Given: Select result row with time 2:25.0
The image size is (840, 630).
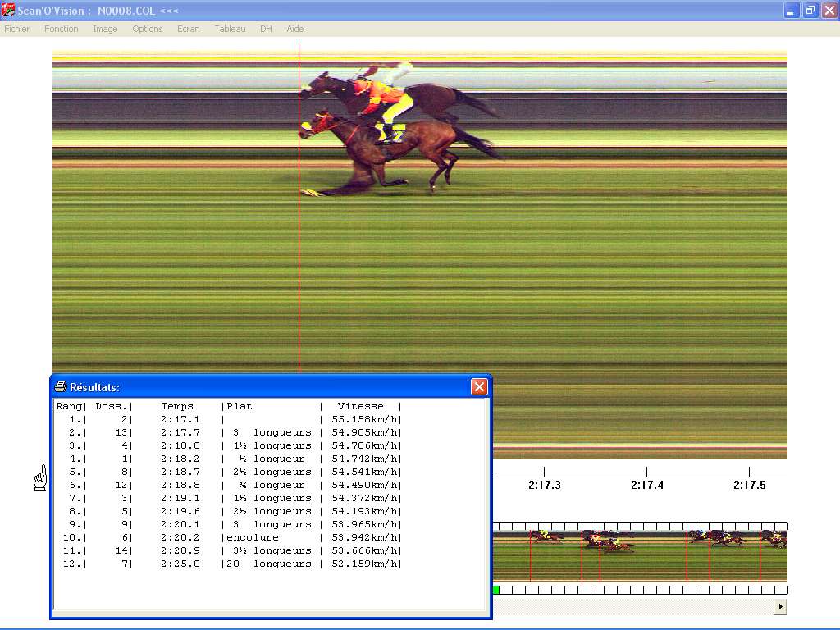Looking at the screenshot, I should click(x=229, y=564).
